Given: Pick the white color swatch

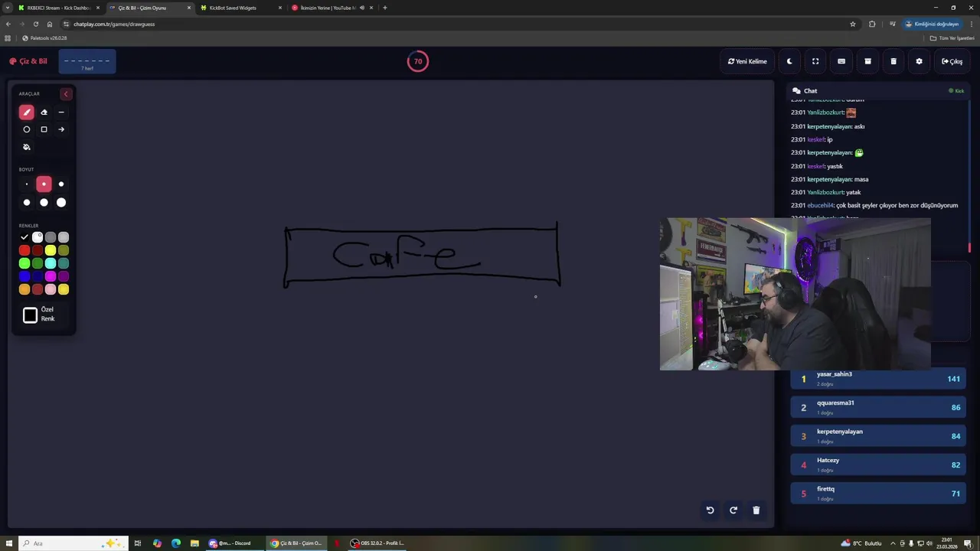Looking at the screenshot, I should click(x=38, y=237).
